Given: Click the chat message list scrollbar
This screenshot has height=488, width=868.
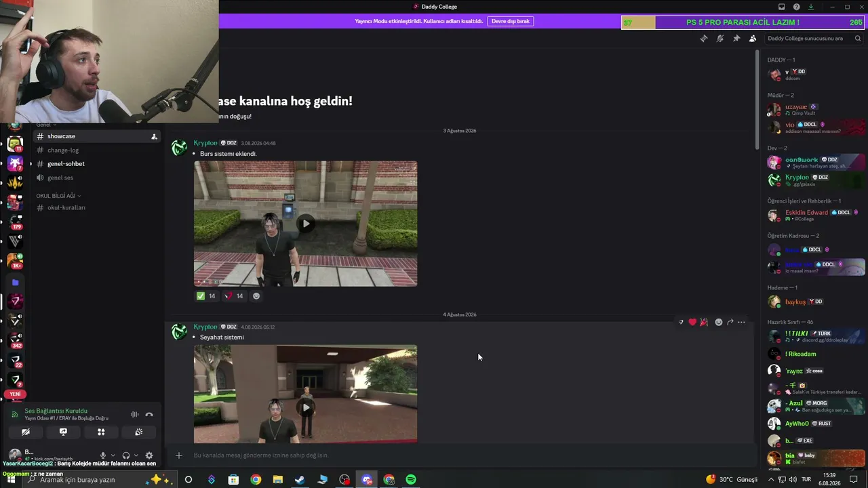Looking at the screenshot, I should coord(757,100).
